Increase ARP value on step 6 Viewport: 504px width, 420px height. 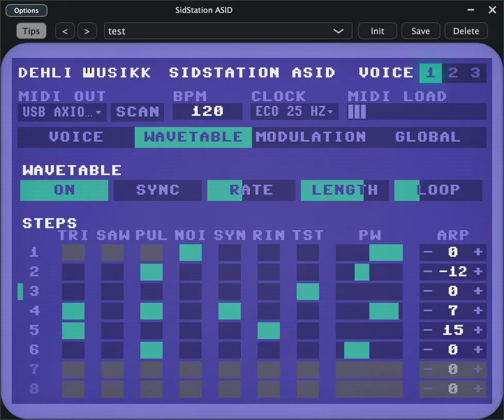pyautogui.click(x=478, y=350)
